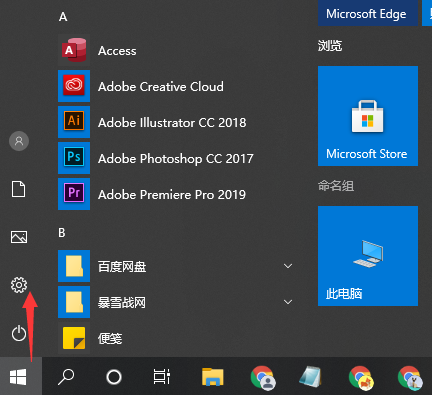Click the letter A group header

point(63,17)
